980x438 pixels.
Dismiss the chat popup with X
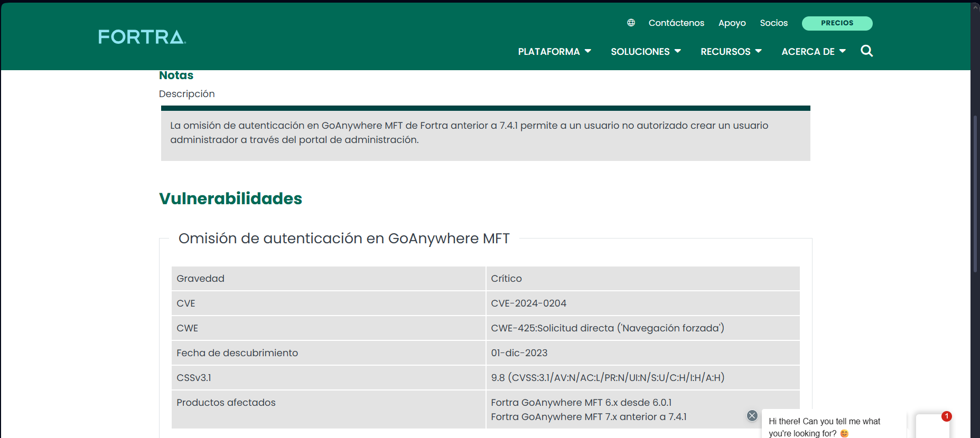tap(752, 416)
